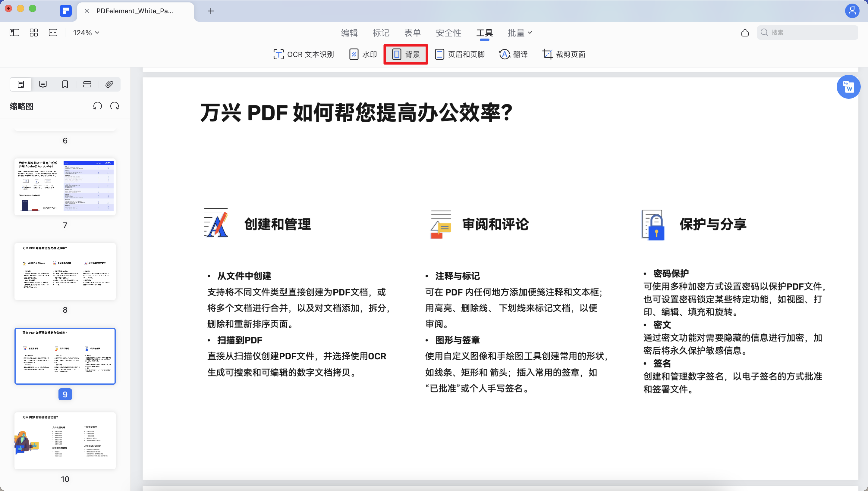Click the highlighted 背景 background tool
Image resolution: width=868 pixels, height=491 pixels.
[x=405, y=54]
